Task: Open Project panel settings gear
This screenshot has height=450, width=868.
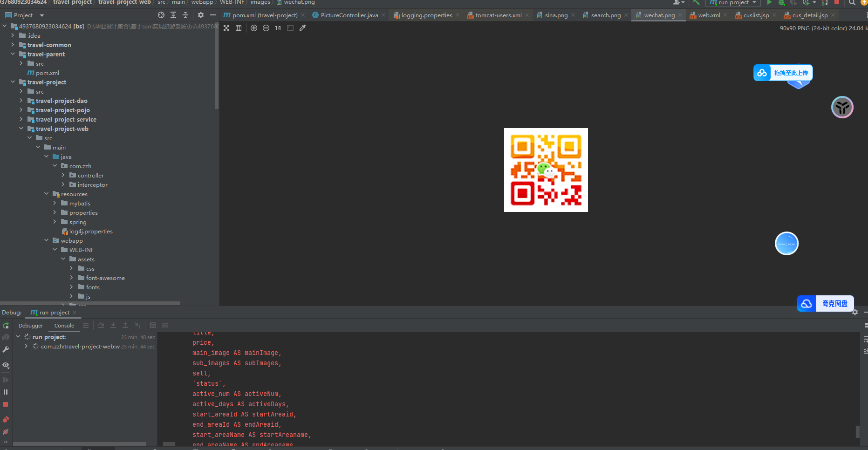Action: click(201, 15)
